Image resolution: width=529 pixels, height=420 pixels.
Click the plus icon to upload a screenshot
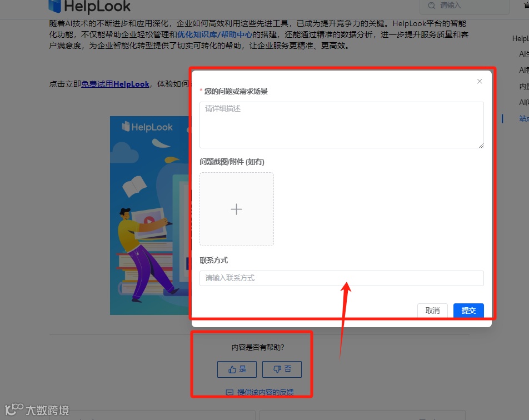(x=236, y=209)
